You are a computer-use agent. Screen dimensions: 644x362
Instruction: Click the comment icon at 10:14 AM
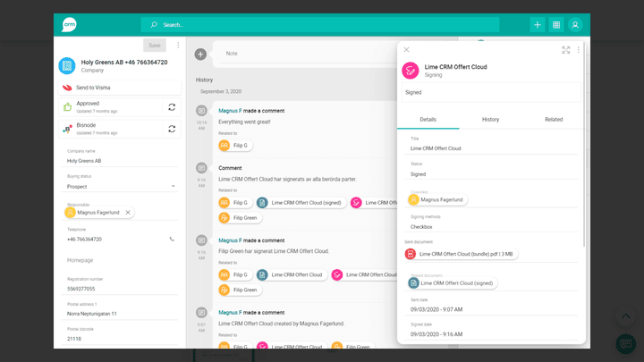(x=201, y=111)
